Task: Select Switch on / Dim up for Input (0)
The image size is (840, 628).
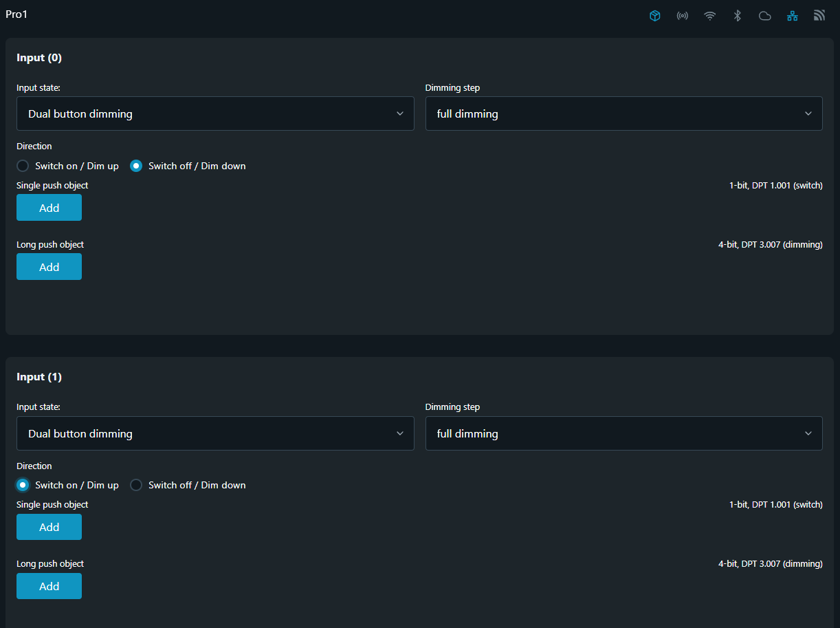Action: click(x=23, y=166)
